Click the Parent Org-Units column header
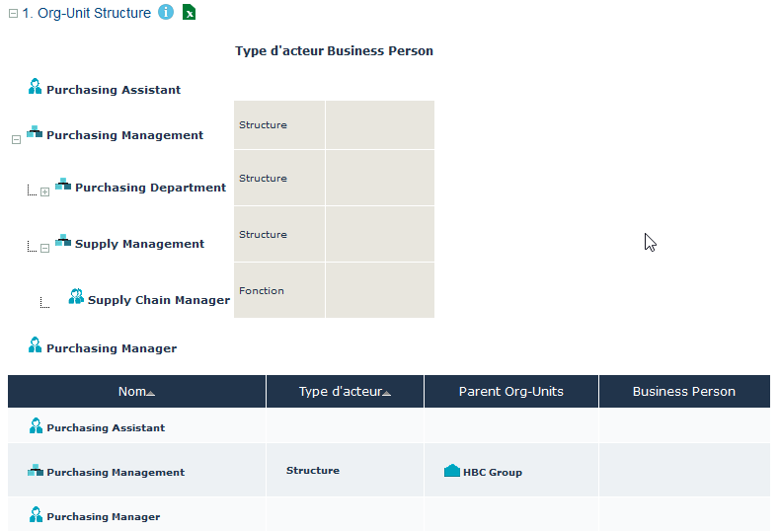 tap(510, 392)
